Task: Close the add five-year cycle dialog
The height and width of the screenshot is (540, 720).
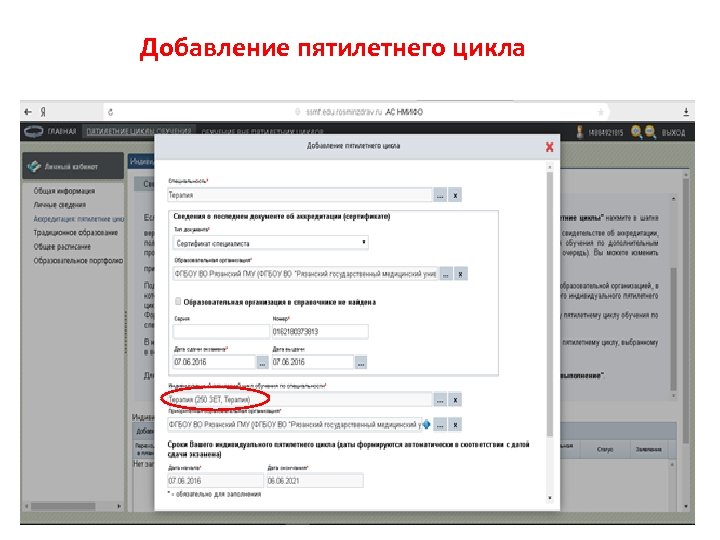Action: coord(549,147)
